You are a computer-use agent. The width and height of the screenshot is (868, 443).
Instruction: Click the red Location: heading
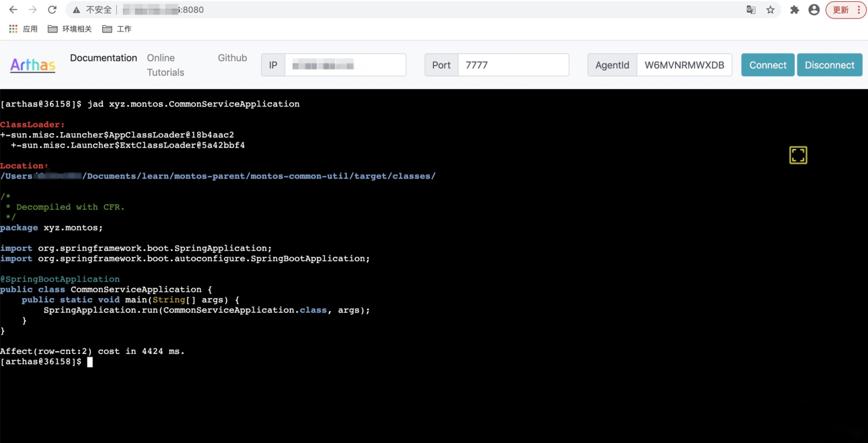tap(24, 166)
